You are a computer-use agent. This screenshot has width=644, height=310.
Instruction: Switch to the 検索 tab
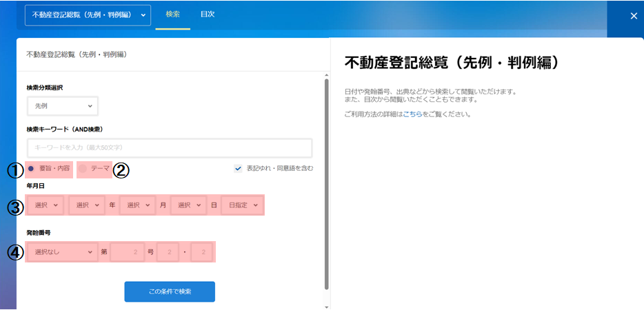coord(172,14)
